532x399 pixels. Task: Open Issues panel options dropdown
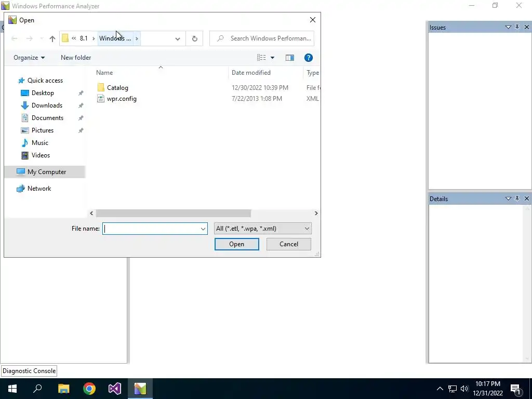508,27
